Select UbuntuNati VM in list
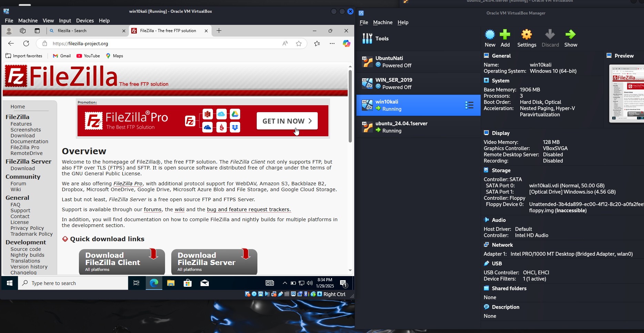This screenshot has height=333, width=644. [418, 62]
